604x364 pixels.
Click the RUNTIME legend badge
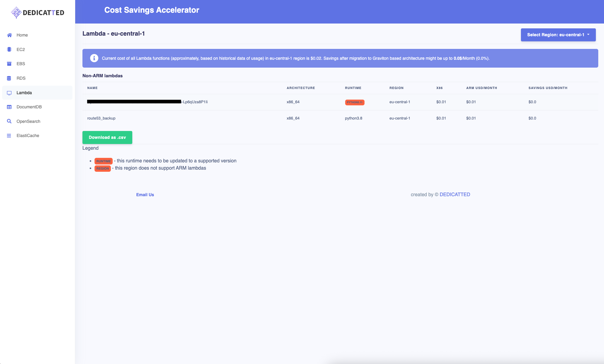point(104,161)
